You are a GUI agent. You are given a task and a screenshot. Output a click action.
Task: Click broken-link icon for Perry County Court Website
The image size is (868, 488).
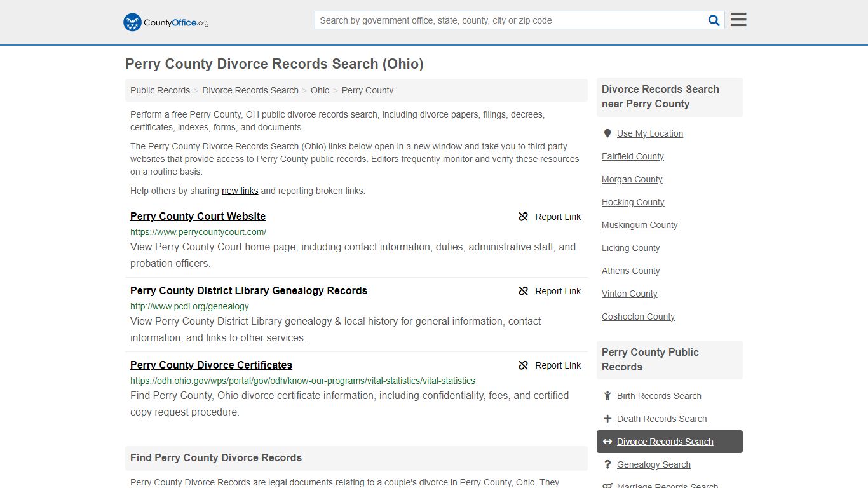click(524, 217)
